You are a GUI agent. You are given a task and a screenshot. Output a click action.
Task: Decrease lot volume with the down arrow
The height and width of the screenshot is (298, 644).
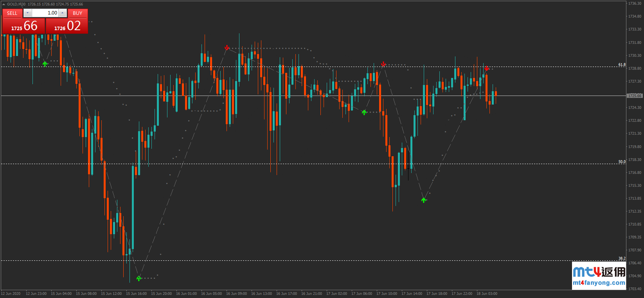[x=27, y=13]
